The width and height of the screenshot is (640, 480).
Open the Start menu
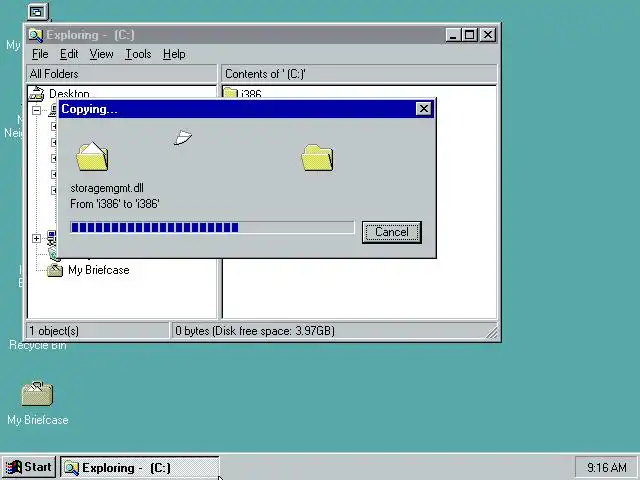point(29,467)
